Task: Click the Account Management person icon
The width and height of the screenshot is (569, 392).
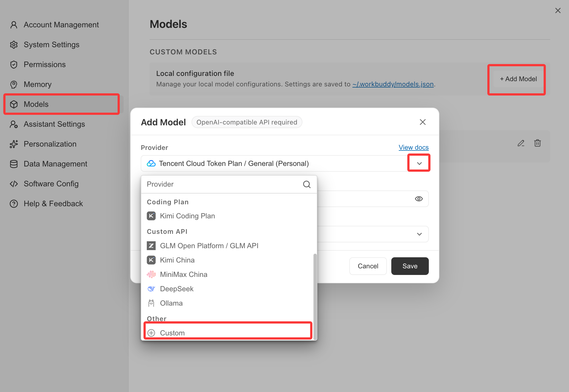Action: coord(14,25)
